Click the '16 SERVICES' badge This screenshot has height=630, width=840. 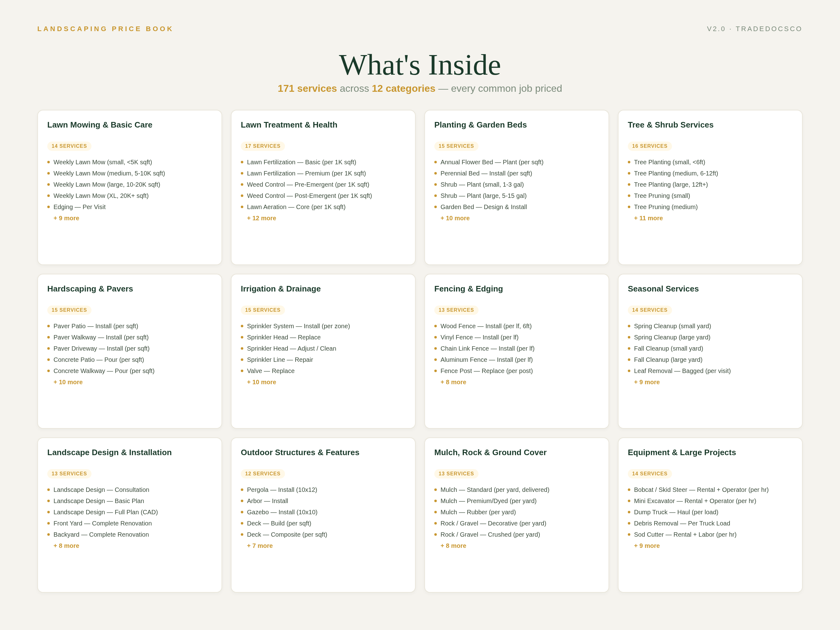click(x=650, y=146)
